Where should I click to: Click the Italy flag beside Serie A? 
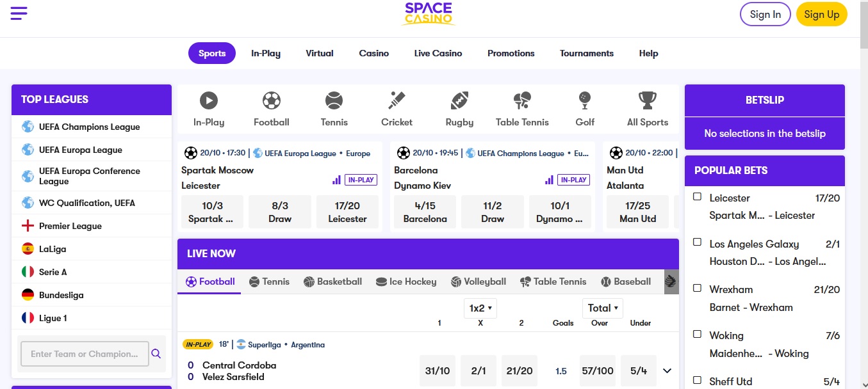(28, 272)
